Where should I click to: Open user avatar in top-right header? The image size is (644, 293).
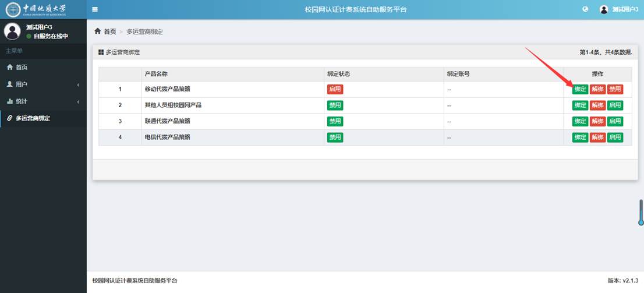[x=604, y=9]
